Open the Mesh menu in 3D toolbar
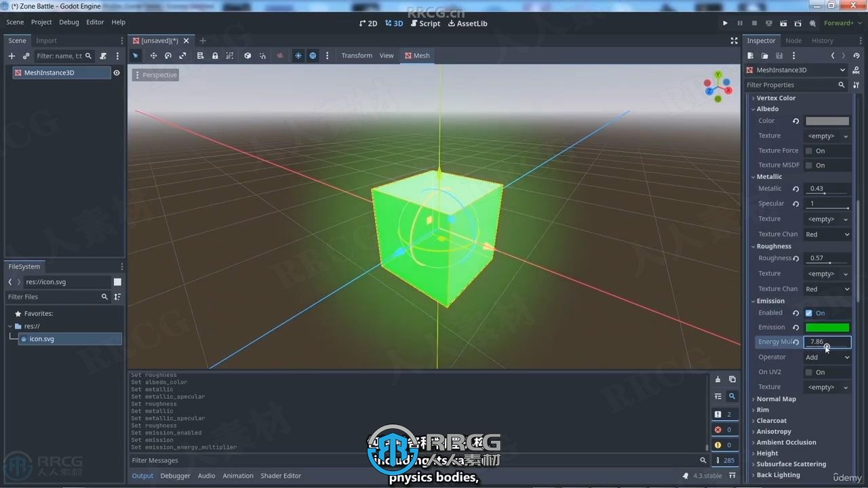Viewport: 868px width, 488px height. pyautogui.click(x=417, y=56)
